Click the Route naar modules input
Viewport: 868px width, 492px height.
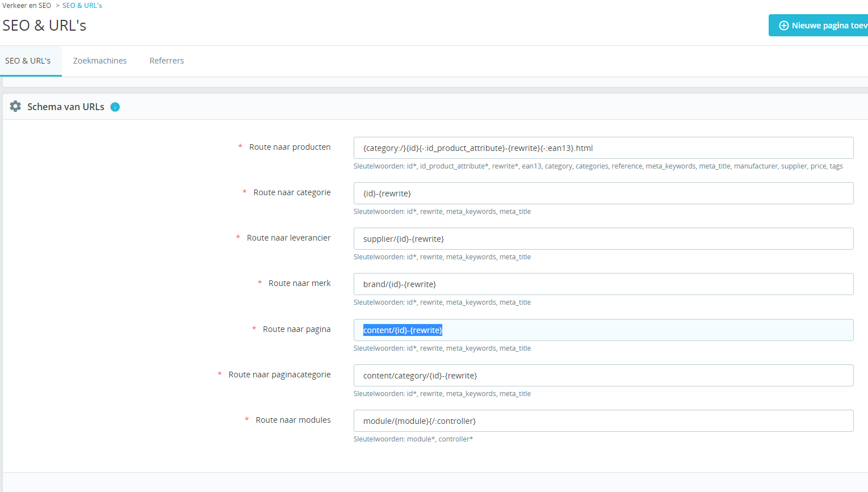pos(603,420)
